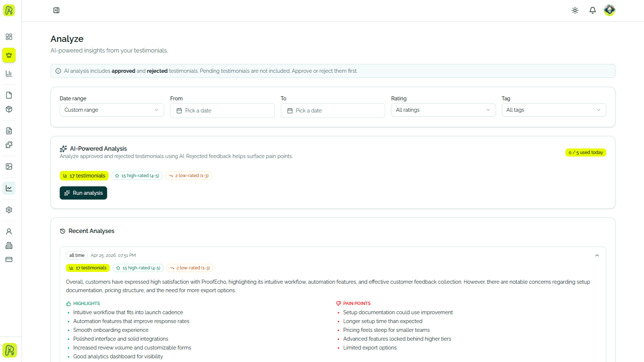The height and width of the screenshot is (362, 644).
Task: Click the info icon in the analysis notice
Action: (x=58, y=71)
